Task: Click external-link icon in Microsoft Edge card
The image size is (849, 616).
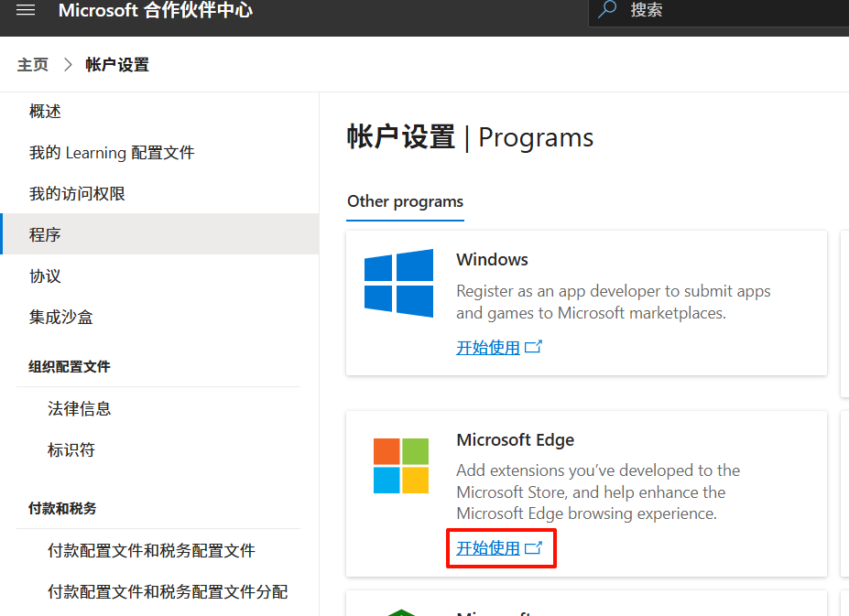Action: (x=533, y=547)
